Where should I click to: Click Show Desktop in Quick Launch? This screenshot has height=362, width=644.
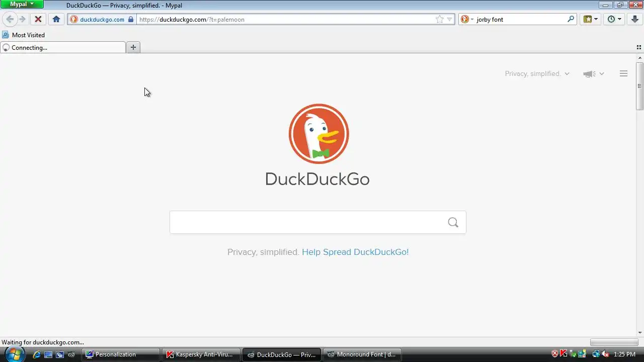(48, 354)
